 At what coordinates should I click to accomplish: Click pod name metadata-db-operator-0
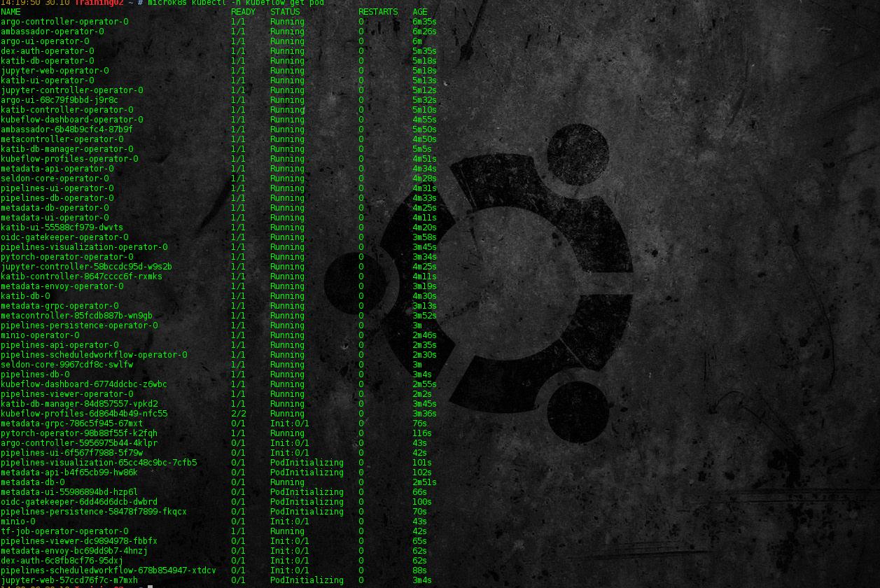pos(55,208)
